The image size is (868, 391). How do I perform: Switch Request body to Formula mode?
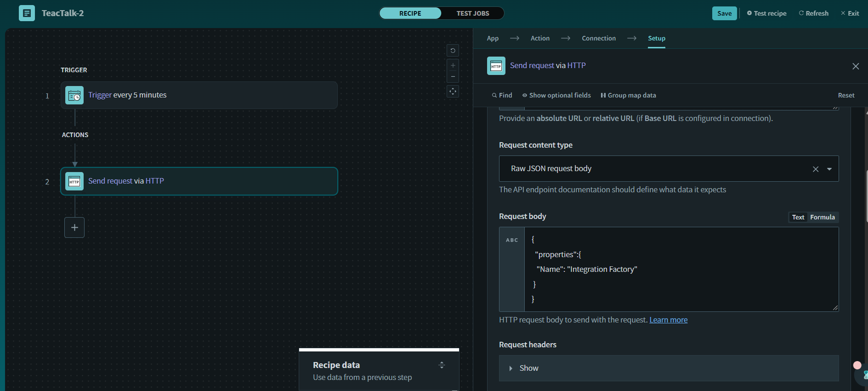[822, 217]
